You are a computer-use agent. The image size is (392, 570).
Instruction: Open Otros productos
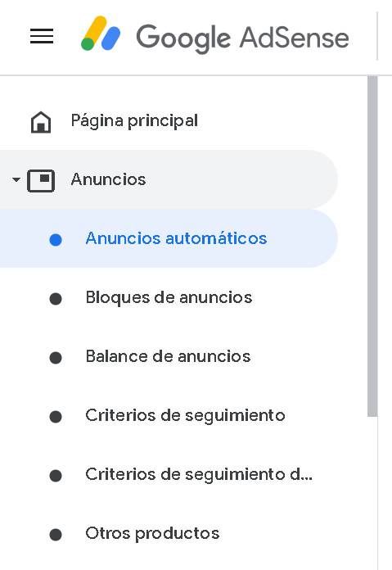pos(152,534)
